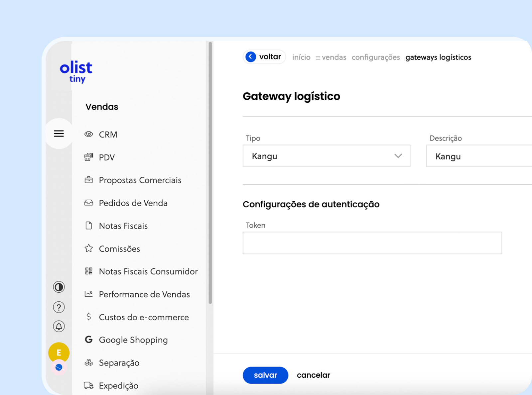This screenshot has height=395, width=532.
Task: Click the olist tiny logo
Action: click(x=76, y=71)
